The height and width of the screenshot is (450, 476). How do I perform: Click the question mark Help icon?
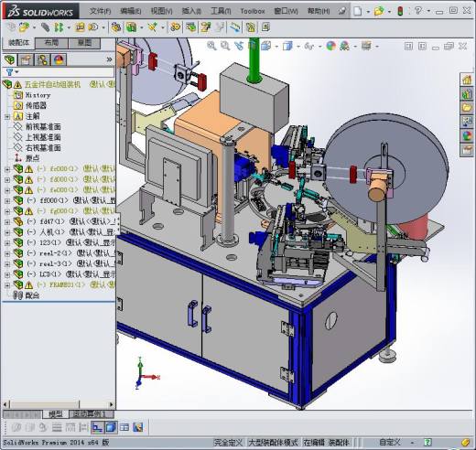coord(418,11)
